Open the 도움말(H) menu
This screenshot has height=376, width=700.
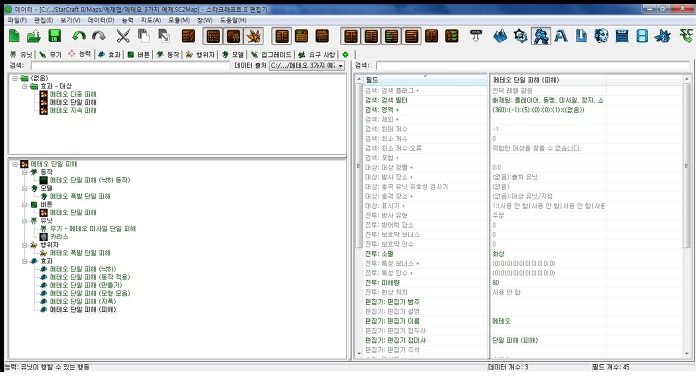[233, 21]
